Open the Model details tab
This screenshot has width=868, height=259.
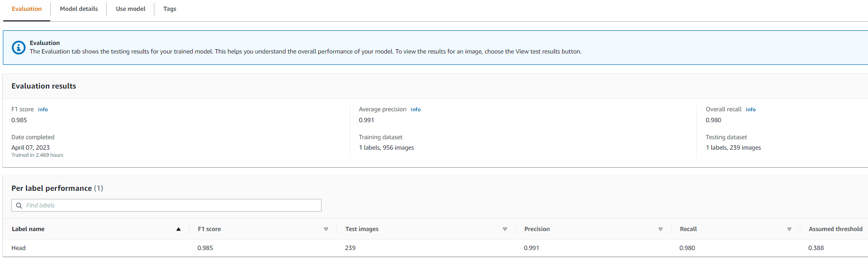point(79,9)
